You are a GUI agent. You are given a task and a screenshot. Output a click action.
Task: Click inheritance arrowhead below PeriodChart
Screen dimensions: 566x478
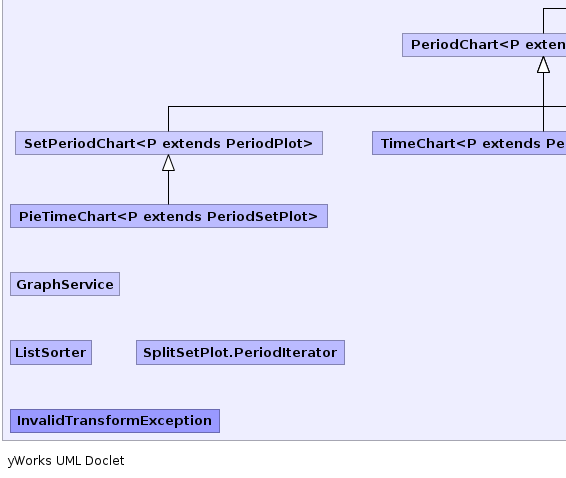tap(544, 65)
